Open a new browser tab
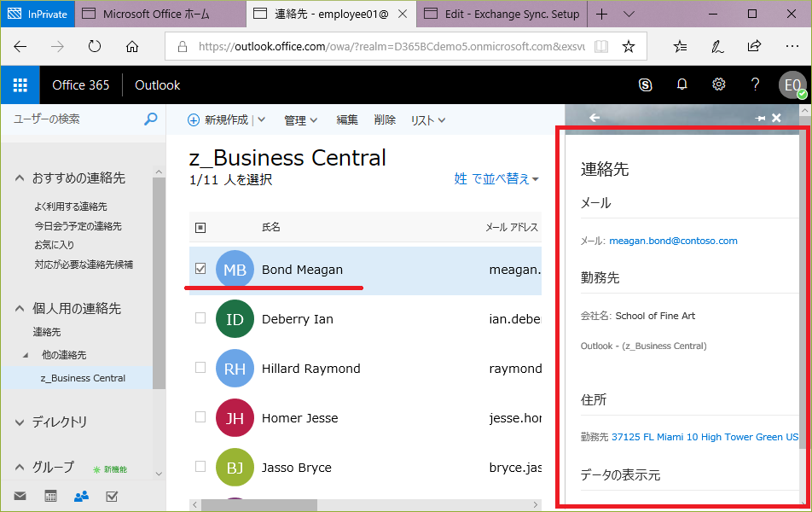The image size is (812, 512). pyautogui.click(x=602, y=14)
